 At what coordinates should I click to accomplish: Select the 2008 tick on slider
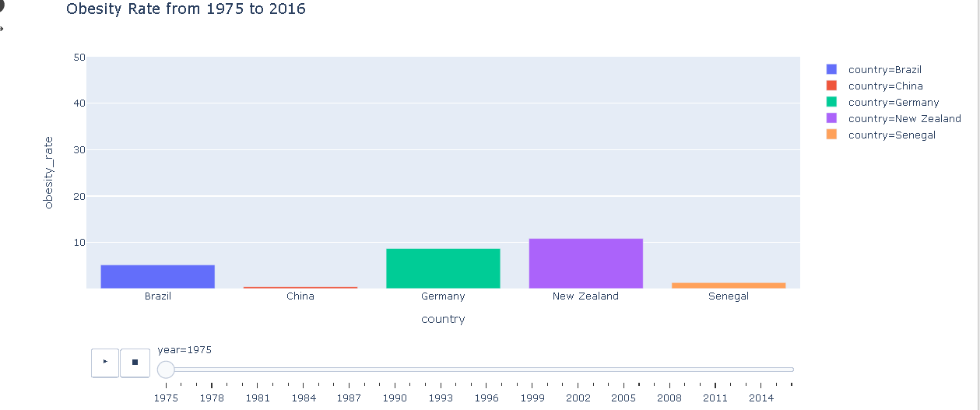669,370
